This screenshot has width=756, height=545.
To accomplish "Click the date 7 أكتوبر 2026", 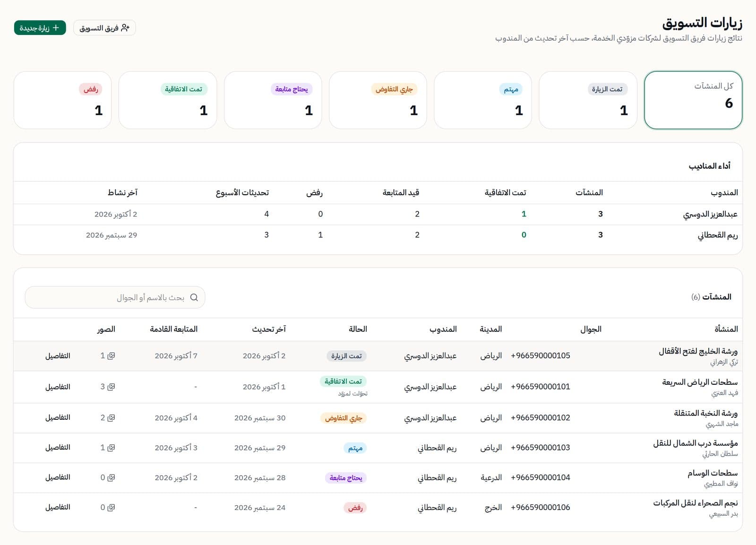I will point(176,356).
